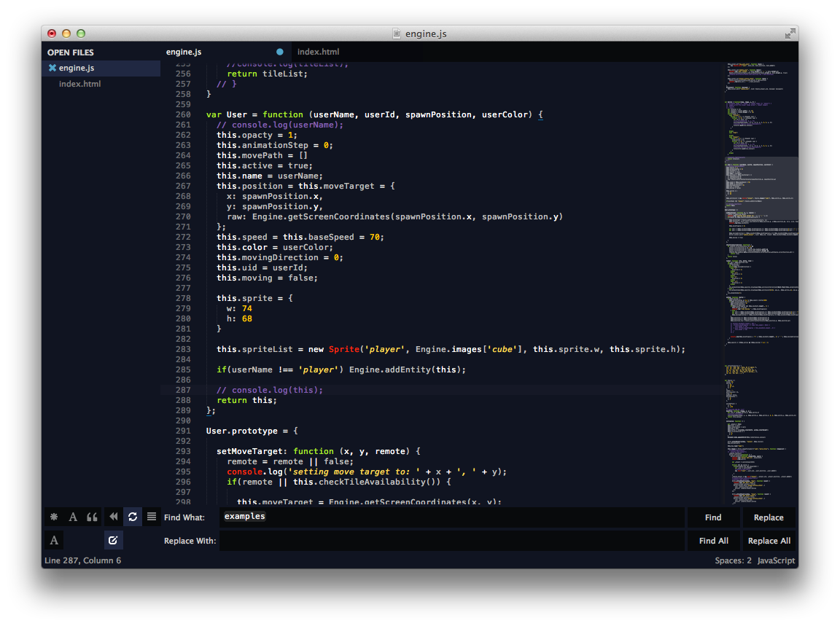840x626 pixels.
Task: Toggle case sensitive search option
Action: pyautogui.click(x=73, y=517)
